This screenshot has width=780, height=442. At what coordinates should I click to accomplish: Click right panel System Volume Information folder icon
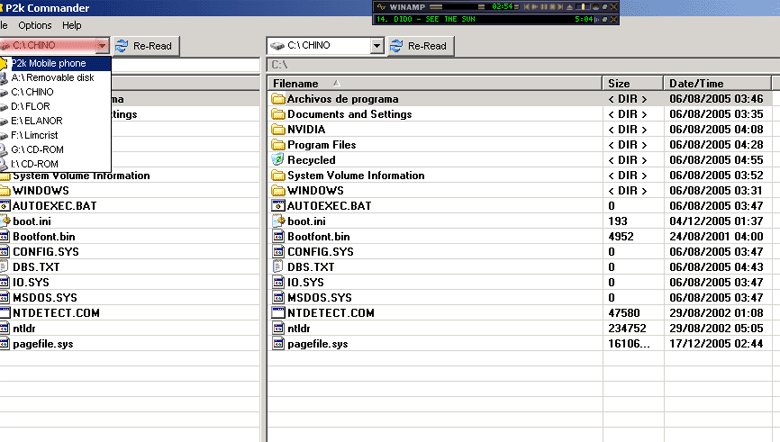point(278,175)
